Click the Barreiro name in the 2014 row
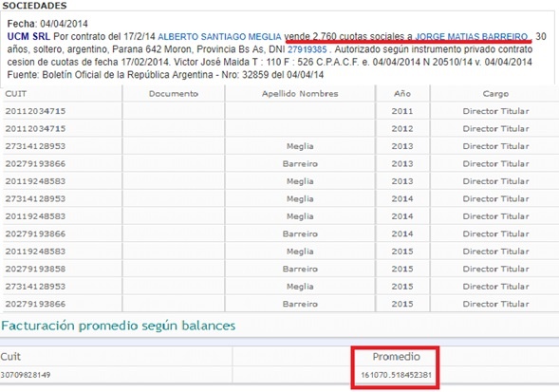The height and width of the screenshot is (392, 559). (x=300, y=233)
